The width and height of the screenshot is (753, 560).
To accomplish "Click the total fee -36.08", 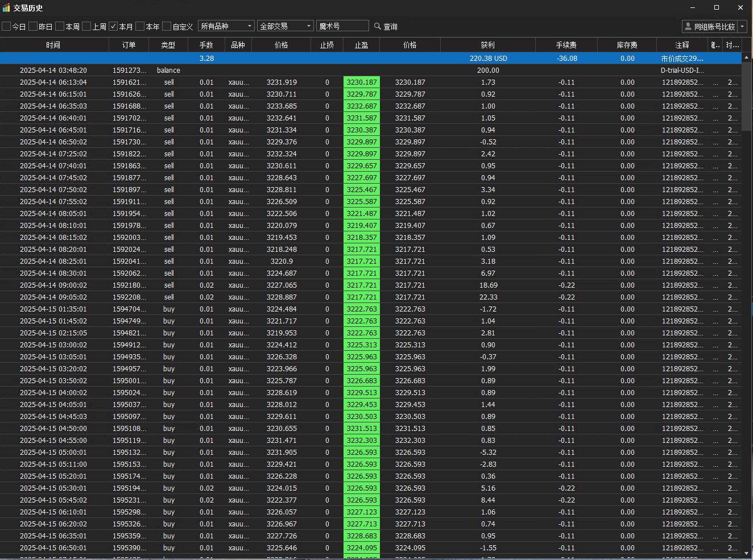I will click(566, 59).
